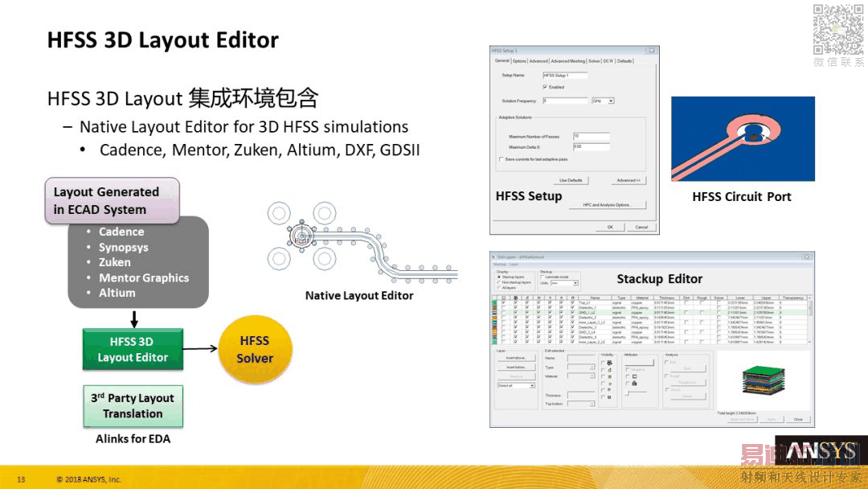Click the Insert above button
Viewport: 868px width, 489px height.
[517, 358]
